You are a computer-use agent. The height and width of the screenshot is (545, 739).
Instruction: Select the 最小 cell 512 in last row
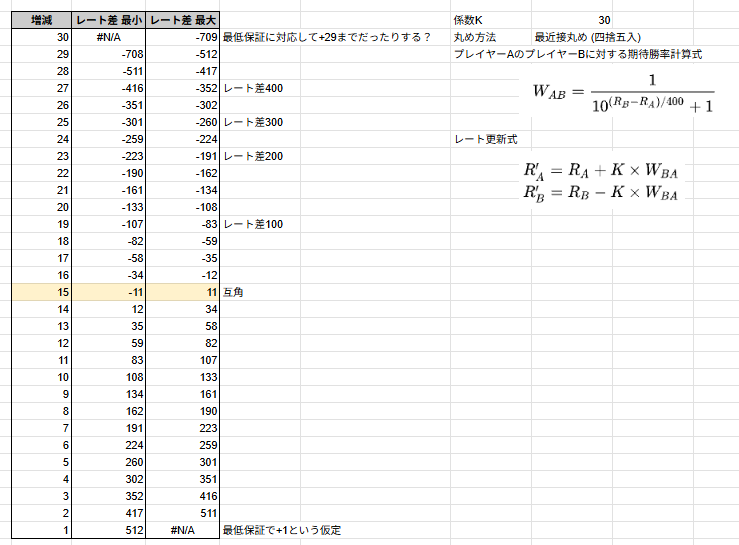click(x=108, y=530)
